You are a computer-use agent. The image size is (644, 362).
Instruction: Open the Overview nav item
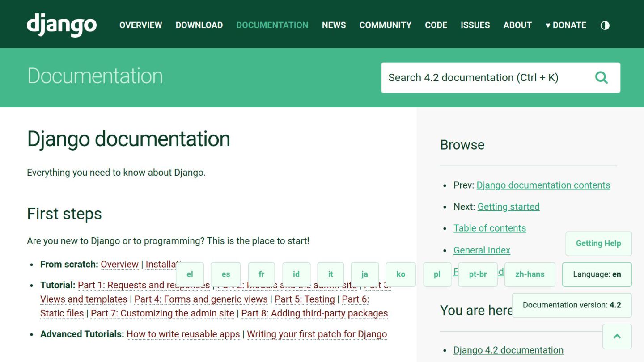click(x=141, y=25)
